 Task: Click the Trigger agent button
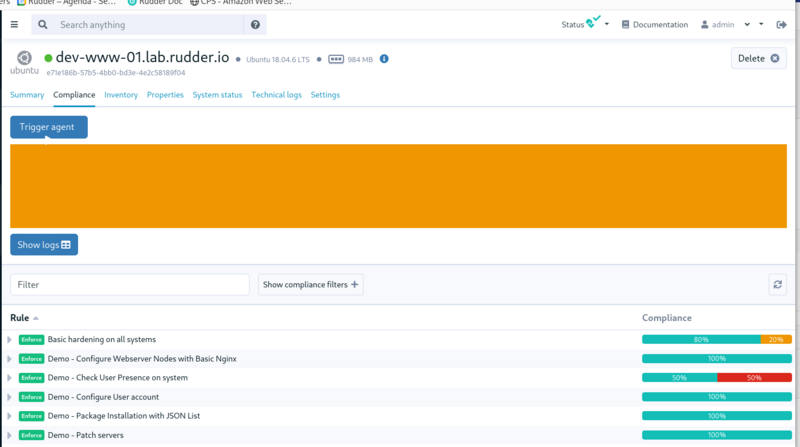click(49, 127)
